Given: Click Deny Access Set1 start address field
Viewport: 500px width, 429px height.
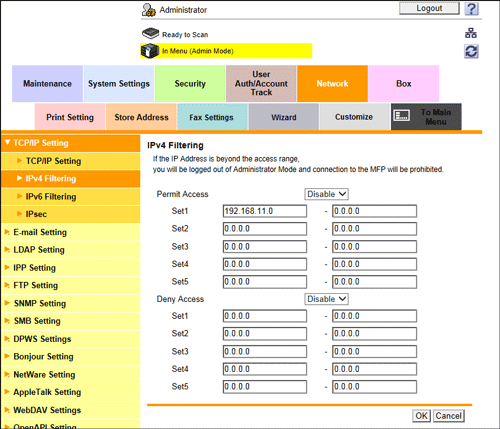Looking at the screenshot, I should click(265, 316).
